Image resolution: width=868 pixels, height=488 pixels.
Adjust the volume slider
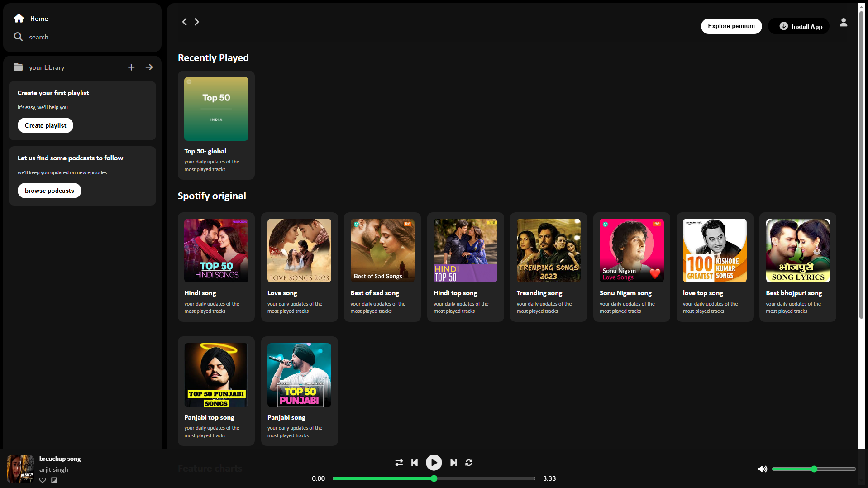coord(814,469)
